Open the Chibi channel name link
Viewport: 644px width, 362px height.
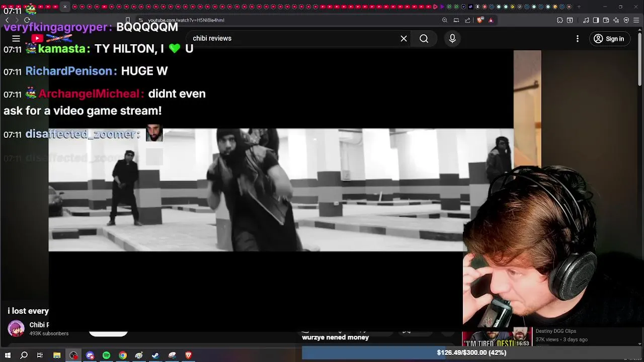pos(39,325)
